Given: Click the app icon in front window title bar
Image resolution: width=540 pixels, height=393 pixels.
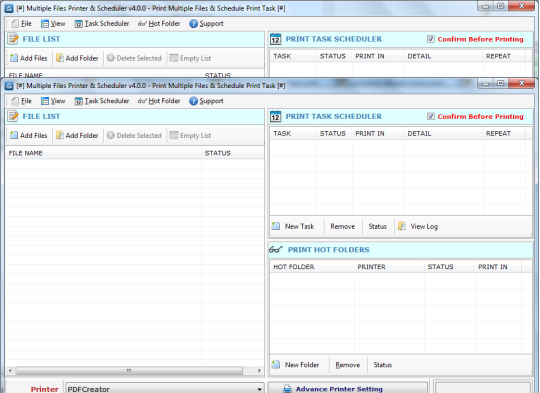Looking at the screenshot, I should pos(9,85).
